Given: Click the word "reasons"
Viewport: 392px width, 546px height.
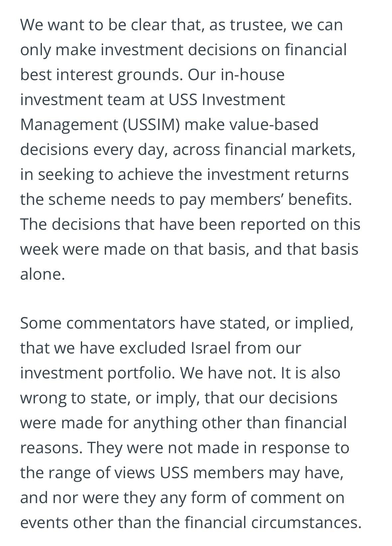Looking at the screenshot, I should [51, 448].
